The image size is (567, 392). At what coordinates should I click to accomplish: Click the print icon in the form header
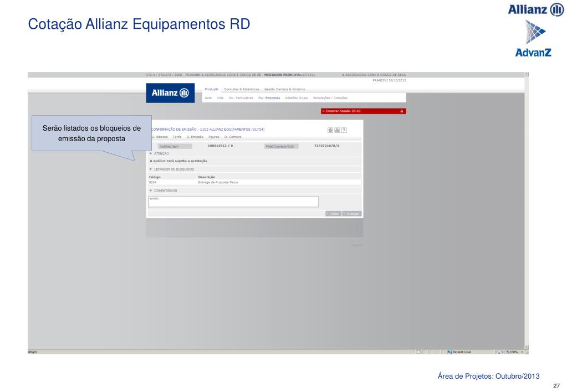pos(337,130)
